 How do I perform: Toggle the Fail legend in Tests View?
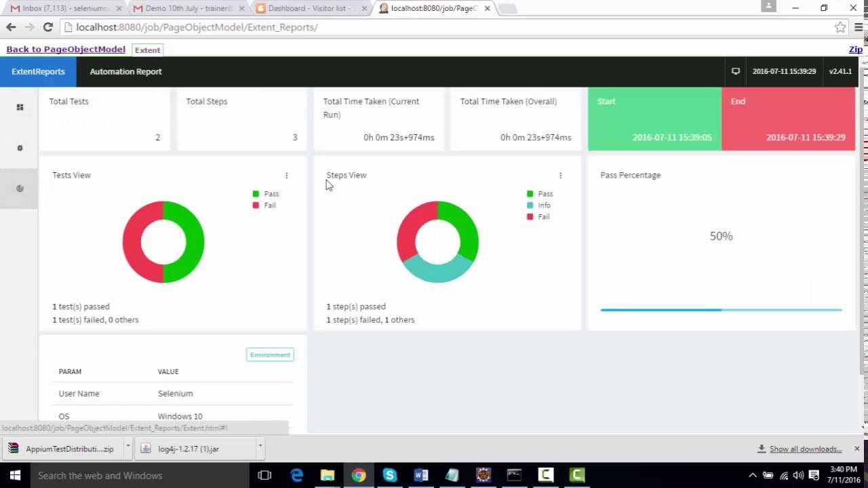[264, 205]
